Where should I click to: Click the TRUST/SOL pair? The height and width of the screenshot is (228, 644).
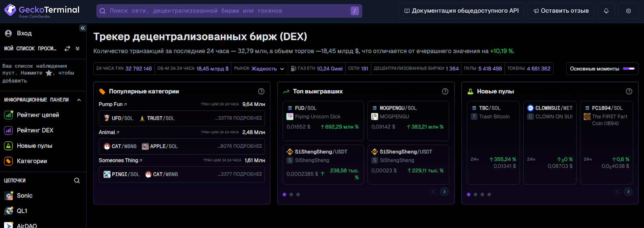157,118
